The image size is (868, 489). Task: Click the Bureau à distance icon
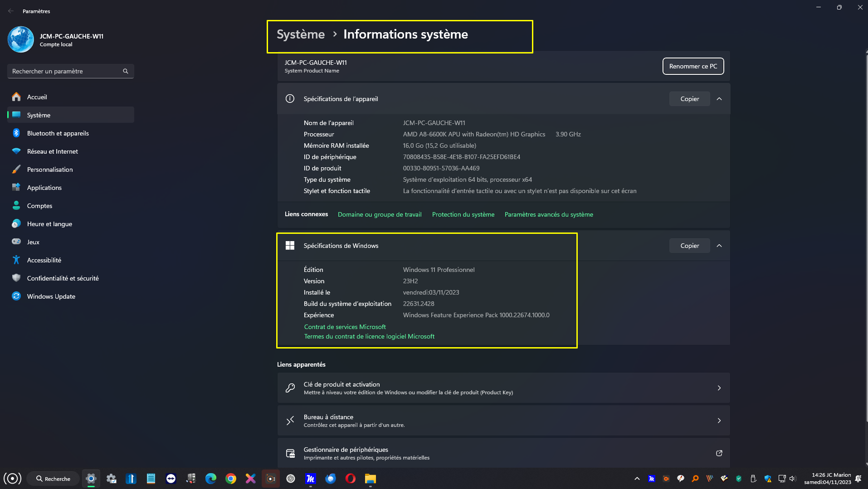point(290,421)
